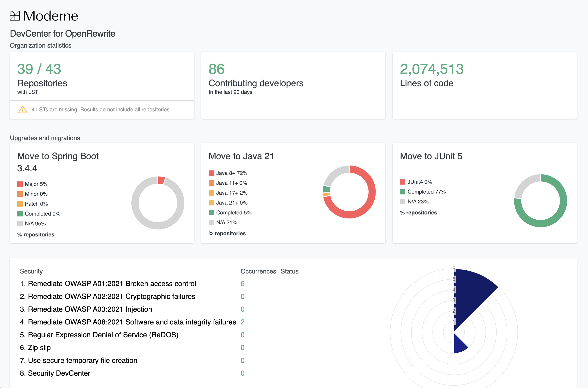The image size is (588, 388).
Task: Open Remediate OWASP A03:2021 Injection
Action: tap(86, 309)
